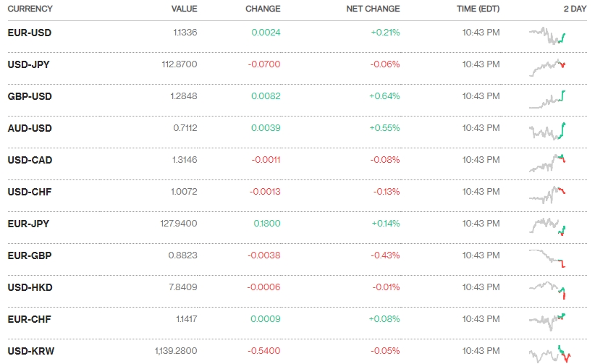Click the VALUE column header
The width and height of the screenshot is (595, 364).
(x=184, y=9)
